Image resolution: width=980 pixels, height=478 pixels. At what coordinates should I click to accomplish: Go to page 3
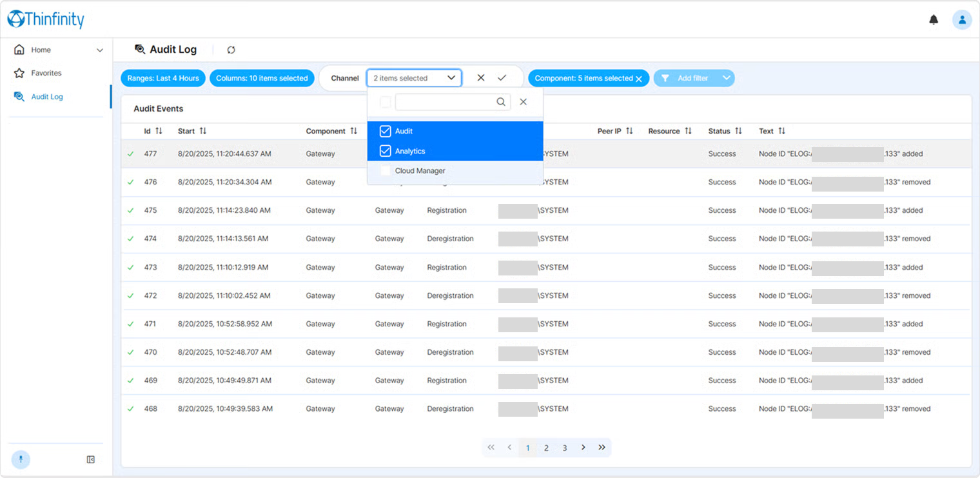tap(565, 448)
